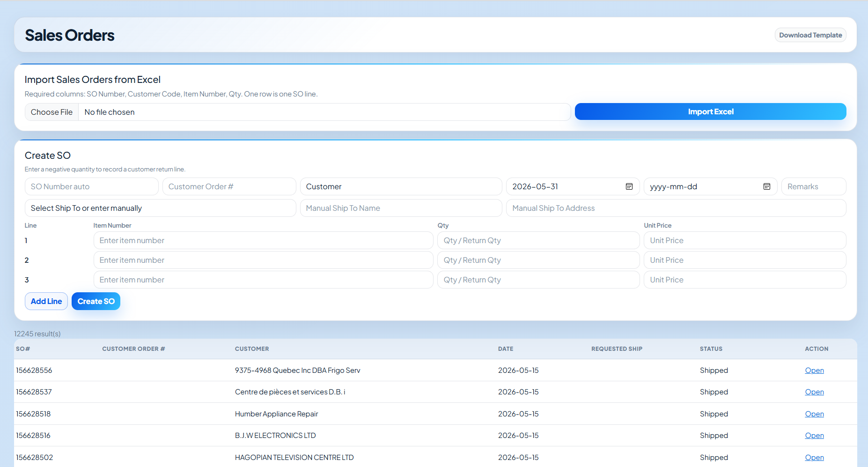
Task: Add a new line to the SO
Action: (x=46, y=301)
